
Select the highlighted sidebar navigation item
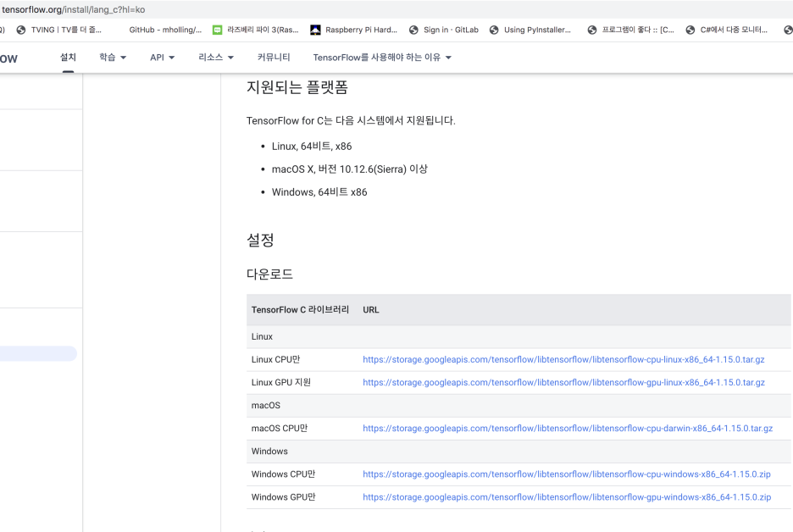click(x=38, y=353)
